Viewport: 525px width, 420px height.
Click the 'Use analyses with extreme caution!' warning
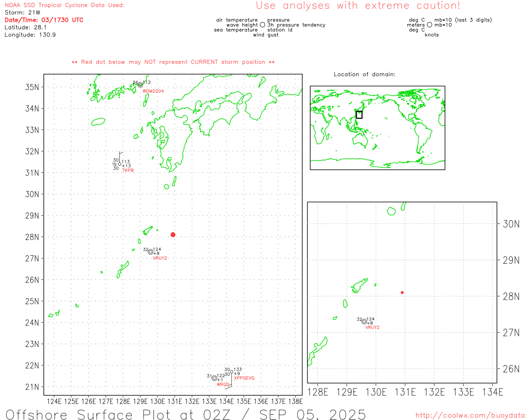click(x=358, y=5)
